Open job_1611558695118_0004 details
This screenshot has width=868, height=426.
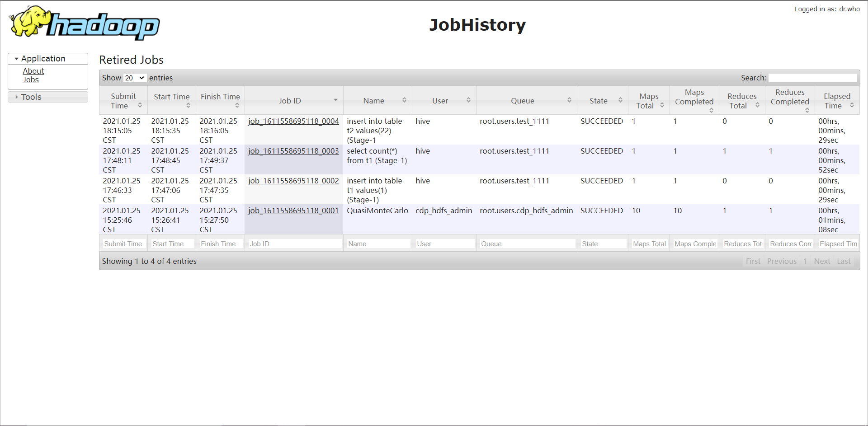[293, 121]
